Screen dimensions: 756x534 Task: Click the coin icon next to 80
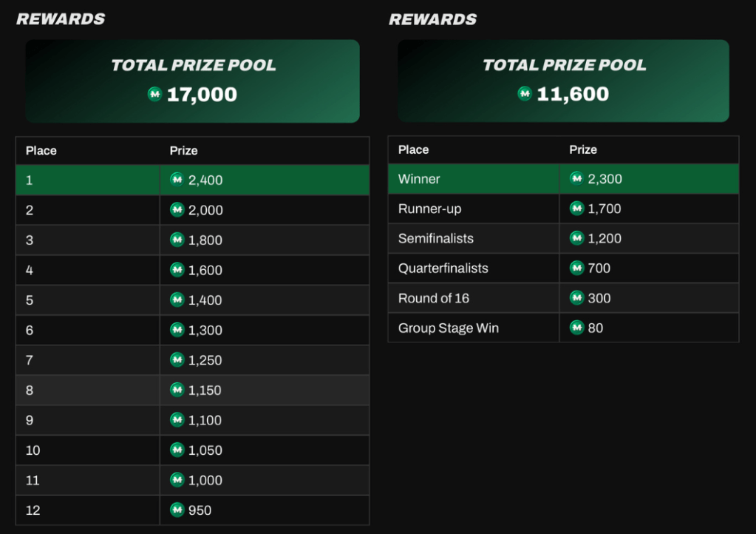(x=576, y=327)
